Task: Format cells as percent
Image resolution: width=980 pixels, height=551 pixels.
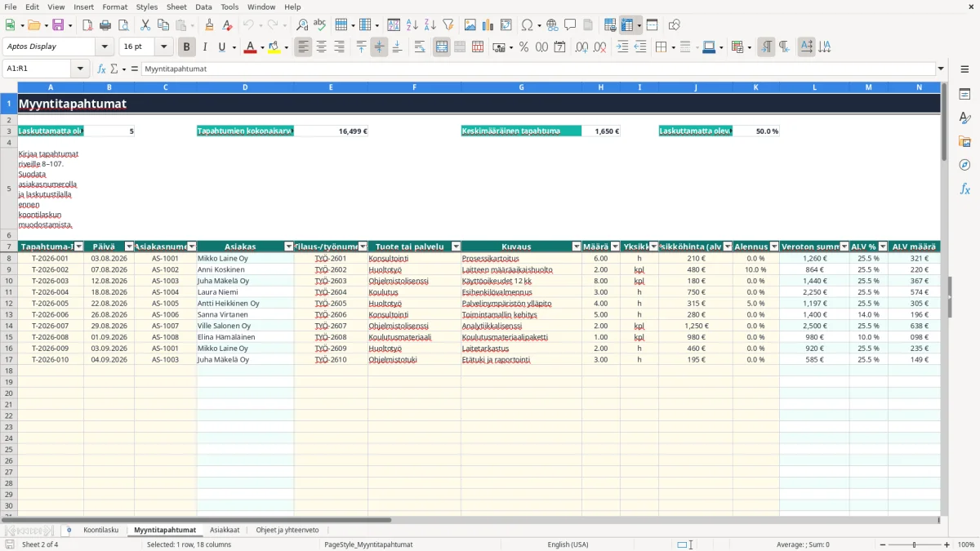Action: tap(523, 47)
